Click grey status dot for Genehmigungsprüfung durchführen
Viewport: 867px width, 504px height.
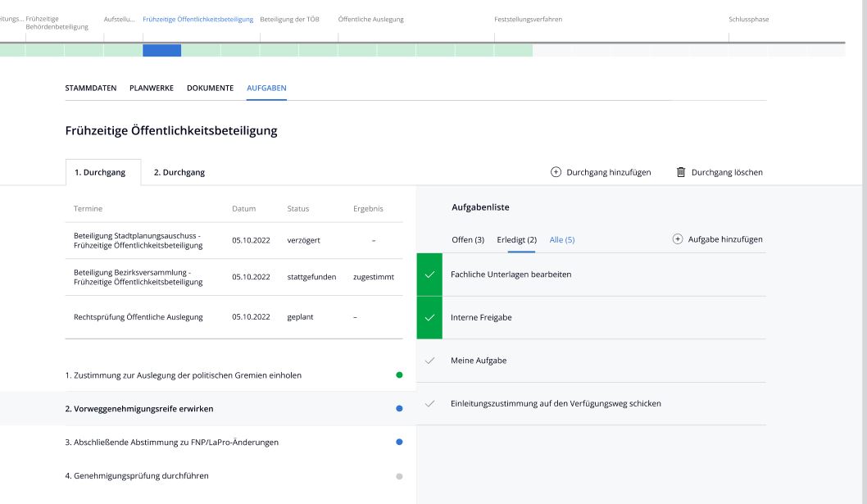click(399, 476)
